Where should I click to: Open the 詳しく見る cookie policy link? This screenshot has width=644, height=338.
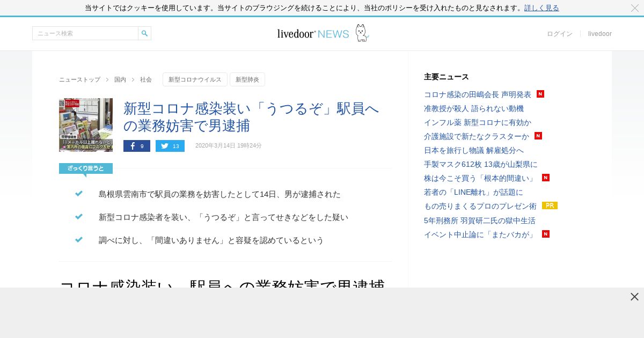(541, 8)
